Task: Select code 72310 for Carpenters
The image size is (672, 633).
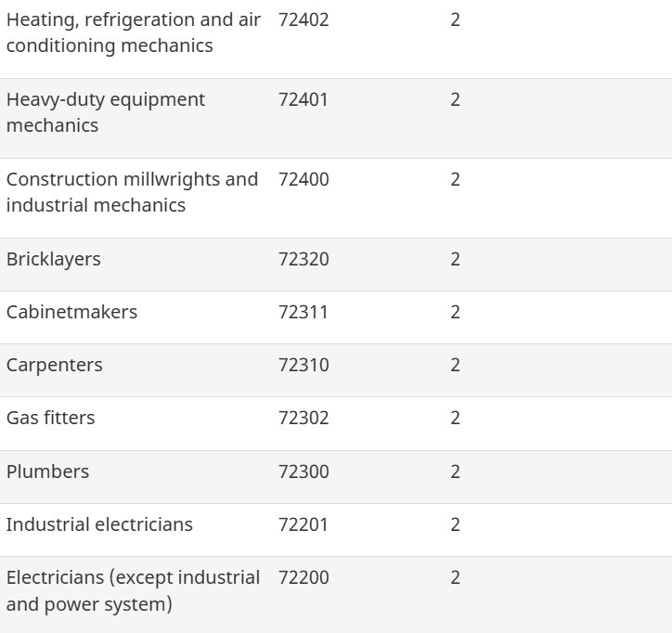Action: (304, 365)
